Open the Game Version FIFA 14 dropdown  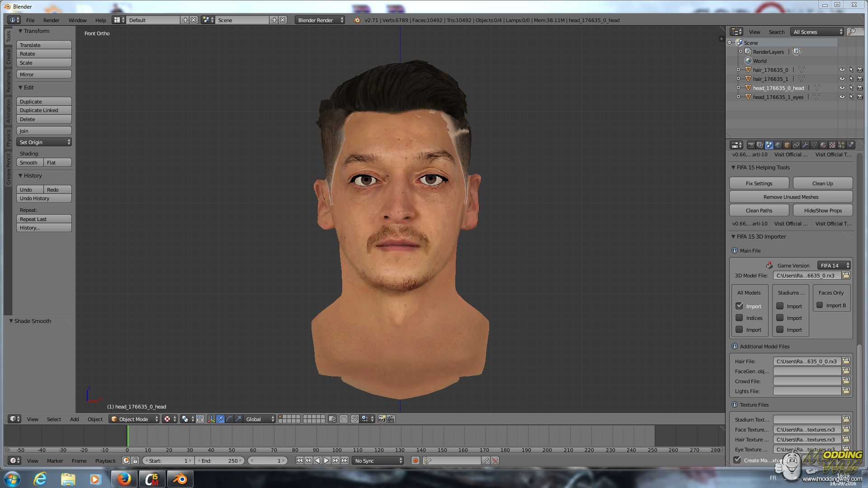click(834, 265)
